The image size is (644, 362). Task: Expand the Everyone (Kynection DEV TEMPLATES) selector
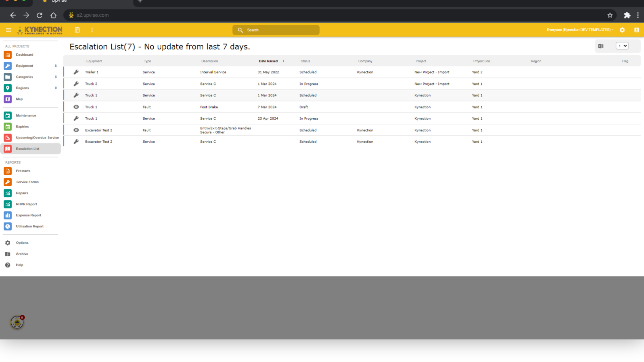pyautogui.click(x=579, y=30)
